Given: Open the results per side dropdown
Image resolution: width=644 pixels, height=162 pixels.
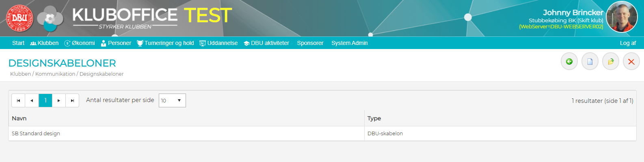Looking at the screenshot, I should (172, 100).
